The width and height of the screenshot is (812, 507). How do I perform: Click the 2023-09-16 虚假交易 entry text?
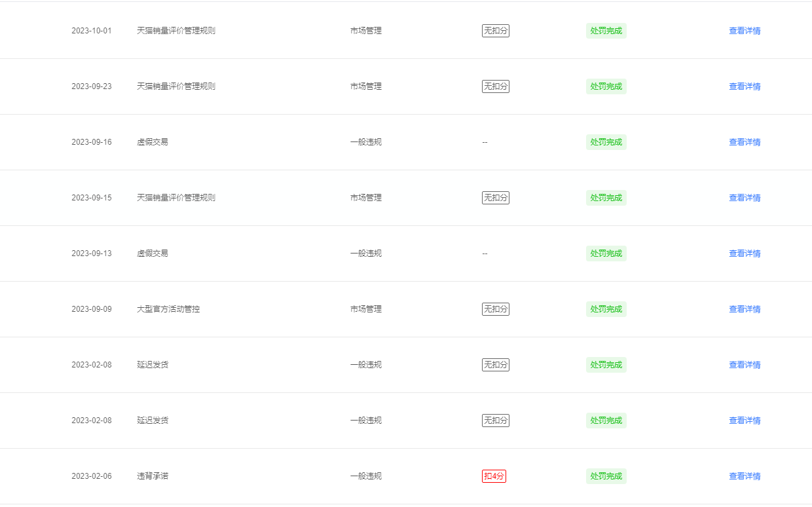pyautogui.click(x=153, y=142)
